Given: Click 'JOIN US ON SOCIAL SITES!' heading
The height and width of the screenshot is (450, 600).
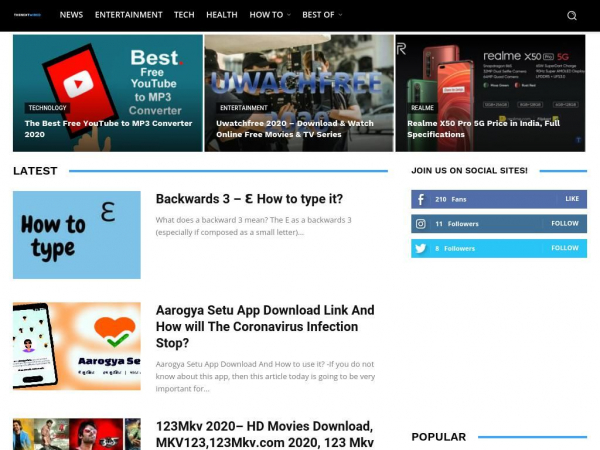Looking at the screenshot, I should [x=470, y=171].
